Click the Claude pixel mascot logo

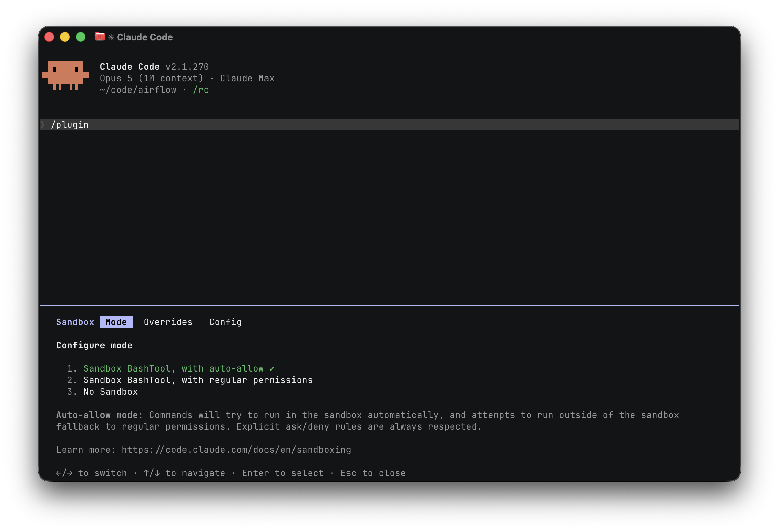click(66, 75)
